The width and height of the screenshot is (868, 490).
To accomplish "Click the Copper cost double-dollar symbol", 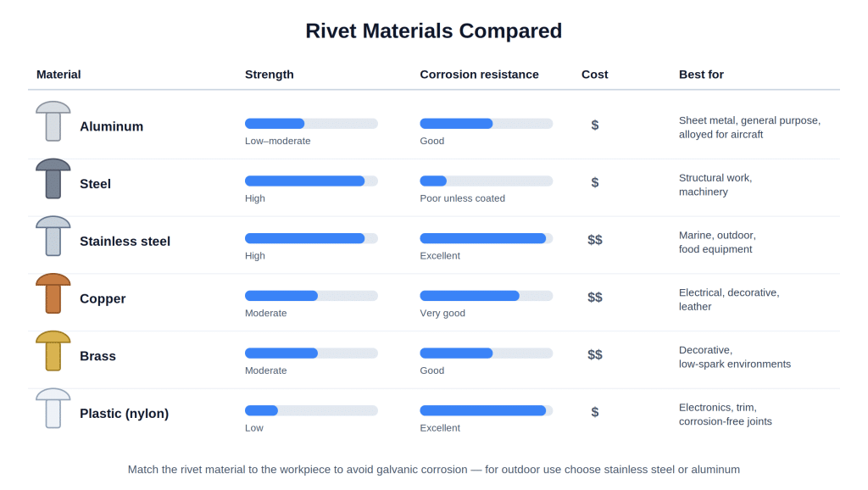I will point(594,298).
